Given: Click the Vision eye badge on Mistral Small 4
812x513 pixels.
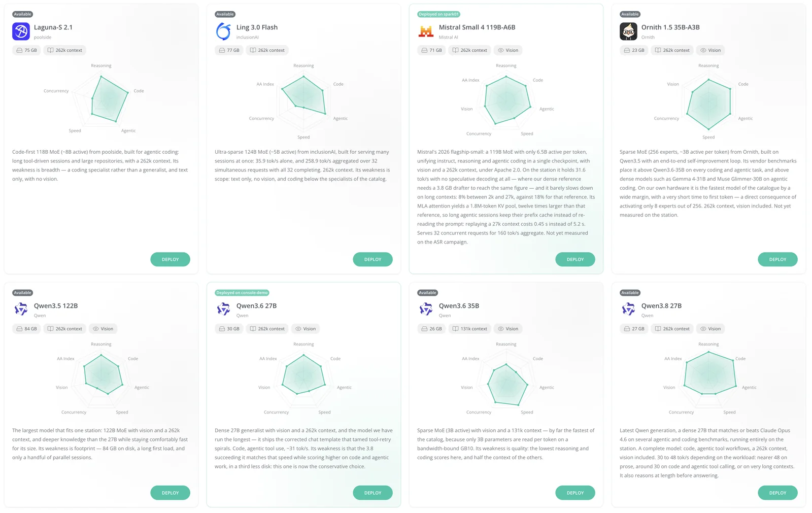Looking at the screenshot, I should [x=508, y=50].
